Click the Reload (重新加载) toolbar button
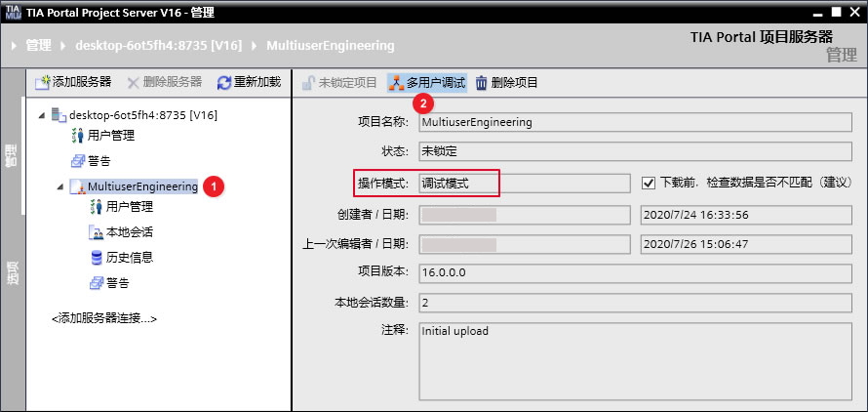 (x=249, y=83)
